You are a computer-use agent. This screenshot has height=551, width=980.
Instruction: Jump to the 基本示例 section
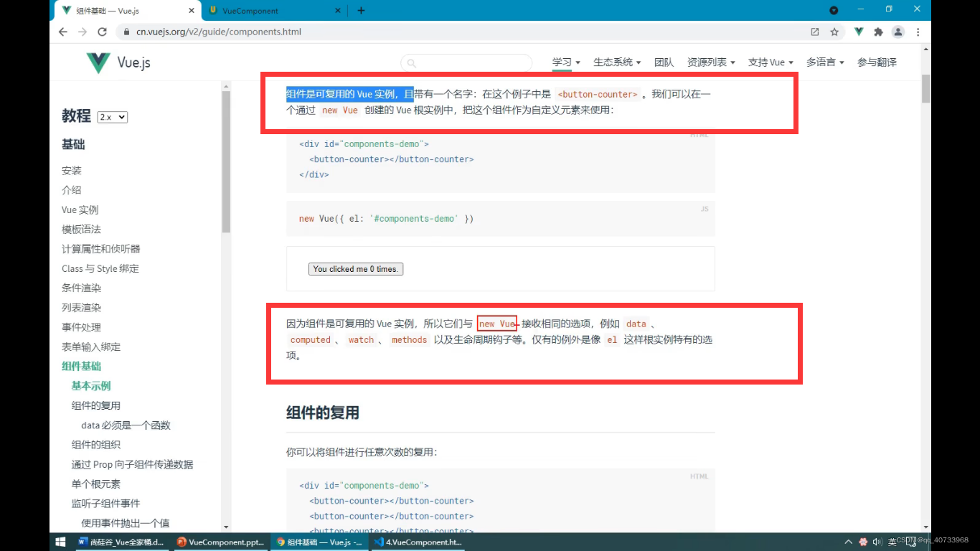(x=91, y=386)
